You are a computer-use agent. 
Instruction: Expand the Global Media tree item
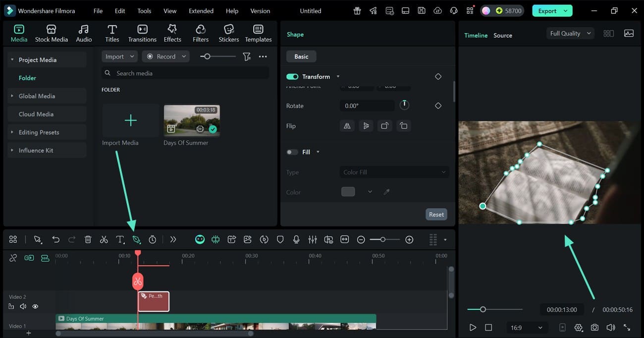click(x=12, y=96)
